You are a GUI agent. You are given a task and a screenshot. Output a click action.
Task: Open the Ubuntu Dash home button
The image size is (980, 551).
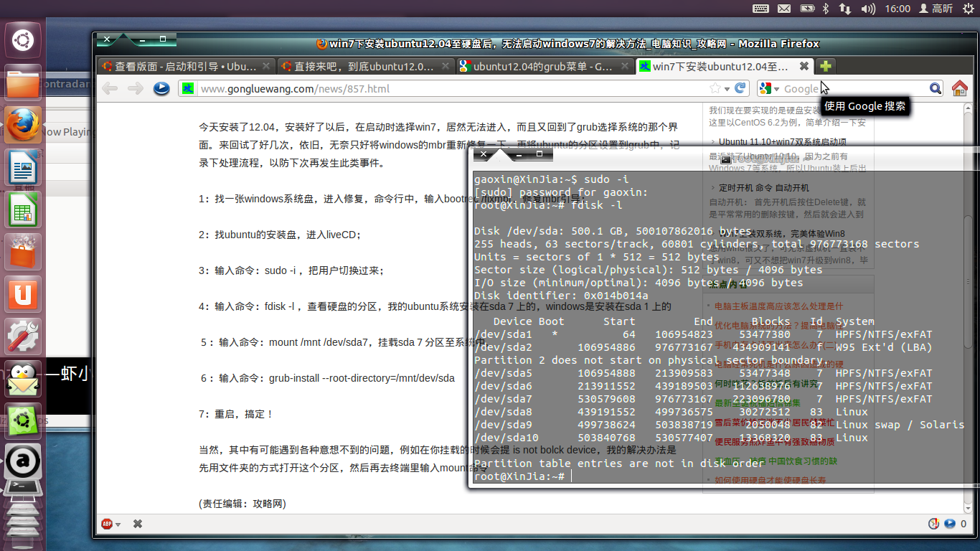coord(23,40)
